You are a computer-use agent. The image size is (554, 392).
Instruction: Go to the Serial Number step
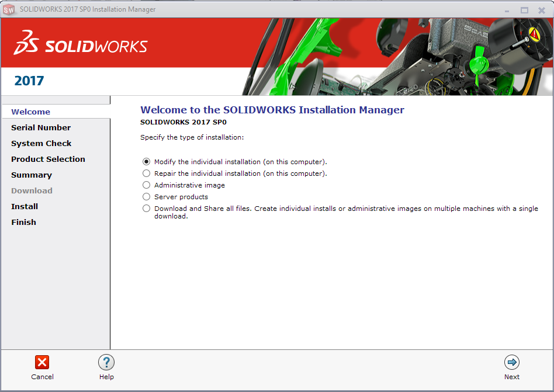click(41, 127)
